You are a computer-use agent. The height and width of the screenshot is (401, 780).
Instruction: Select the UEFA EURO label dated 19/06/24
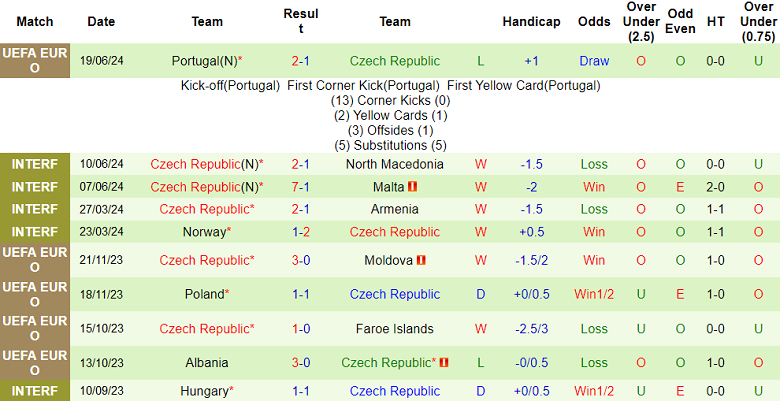click(36, 60)
